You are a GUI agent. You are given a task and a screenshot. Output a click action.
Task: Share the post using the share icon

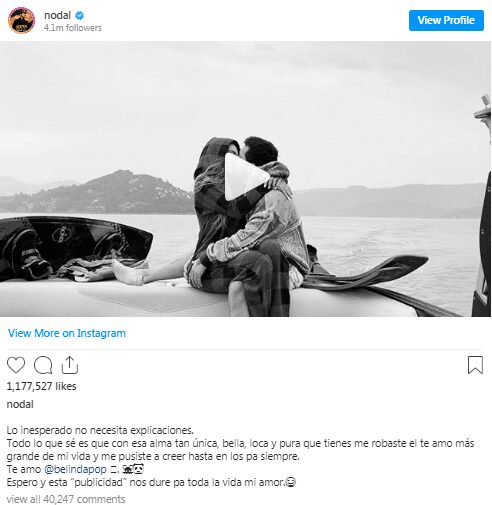coord(70,365)
